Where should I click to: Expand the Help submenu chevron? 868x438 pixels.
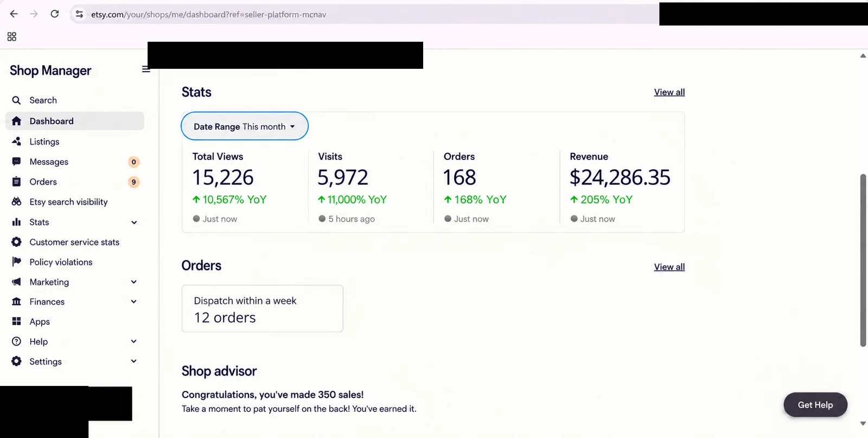tap(134, 342)
